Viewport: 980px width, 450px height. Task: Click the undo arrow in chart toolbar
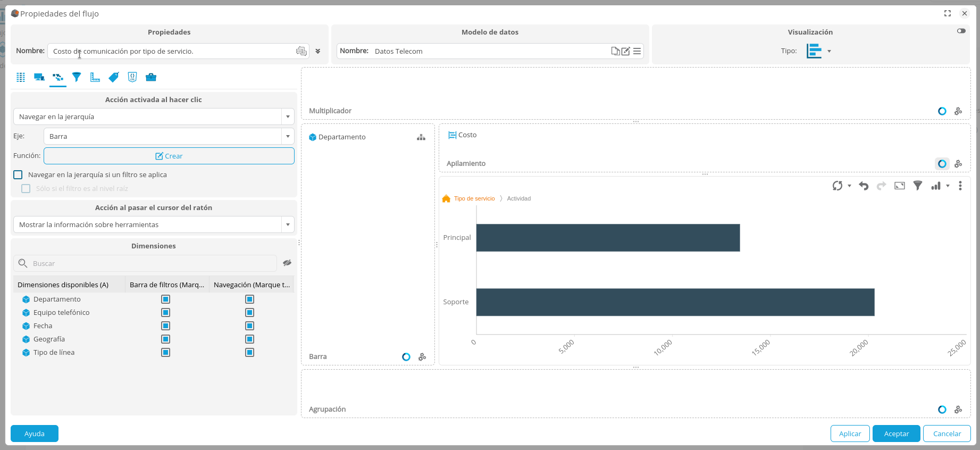coord(864,186)
